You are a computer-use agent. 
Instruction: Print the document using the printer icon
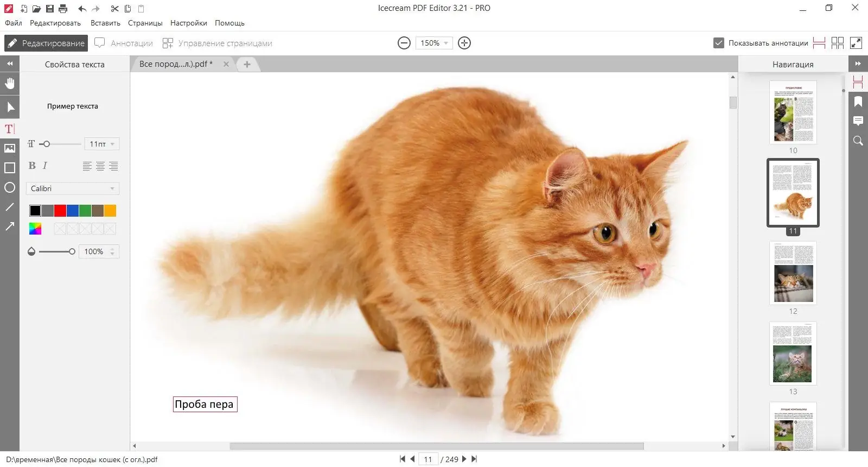tap(63, 9)
